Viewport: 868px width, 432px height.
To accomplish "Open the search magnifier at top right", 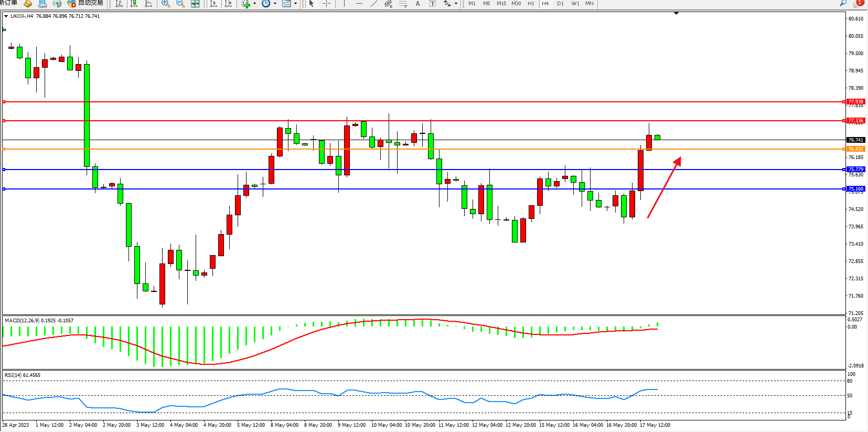I will tap(843, 3).
